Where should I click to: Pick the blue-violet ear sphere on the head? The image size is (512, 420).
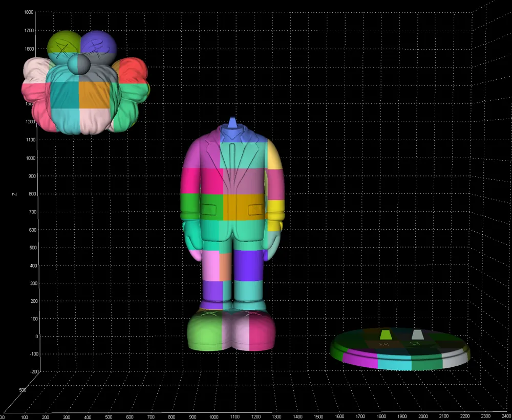click(99, 42)
